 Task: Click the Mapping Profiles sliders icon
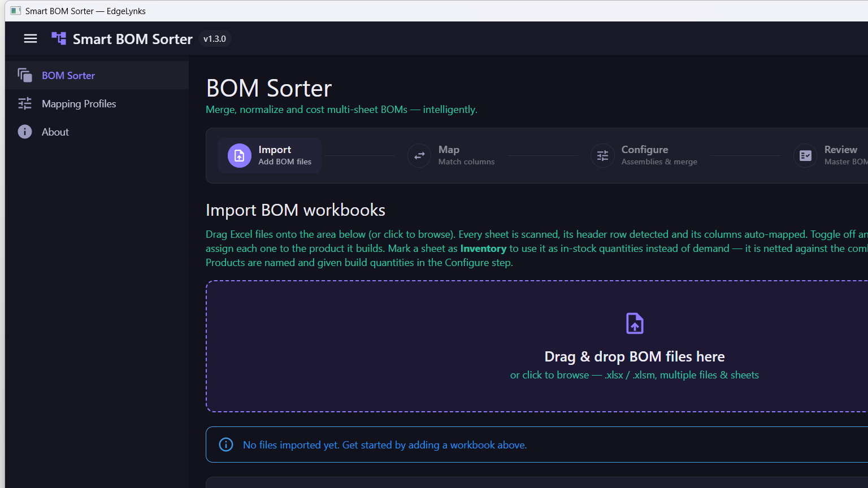pyautogui.click(x=25, y=103)
